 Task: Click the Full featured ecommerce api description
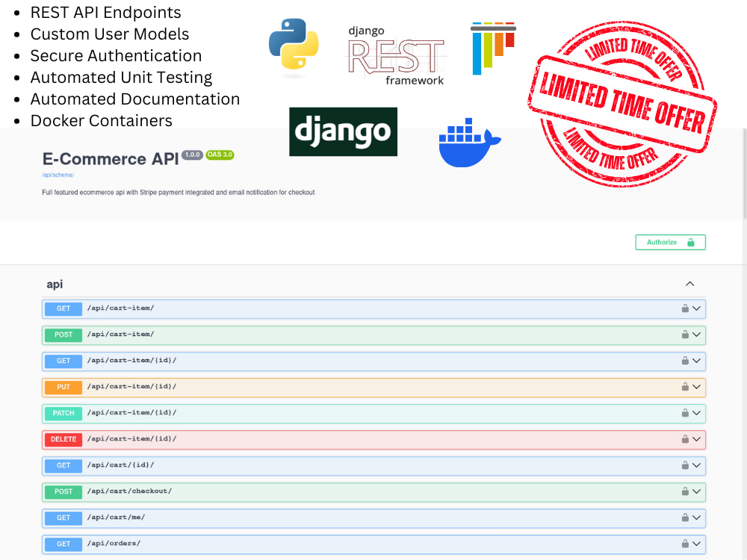click(x=179, y=193)
